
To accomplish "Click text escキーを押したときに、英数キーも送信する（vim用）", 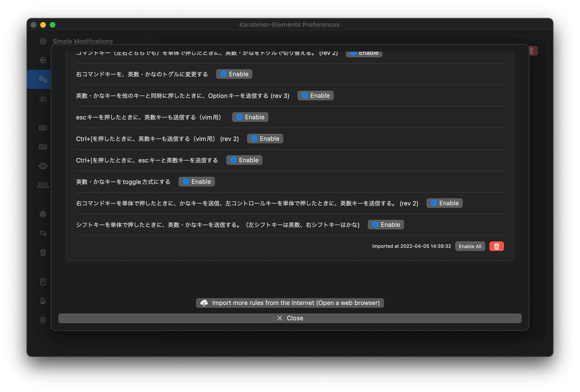I will pyautogui.click(x=150, y=117).
